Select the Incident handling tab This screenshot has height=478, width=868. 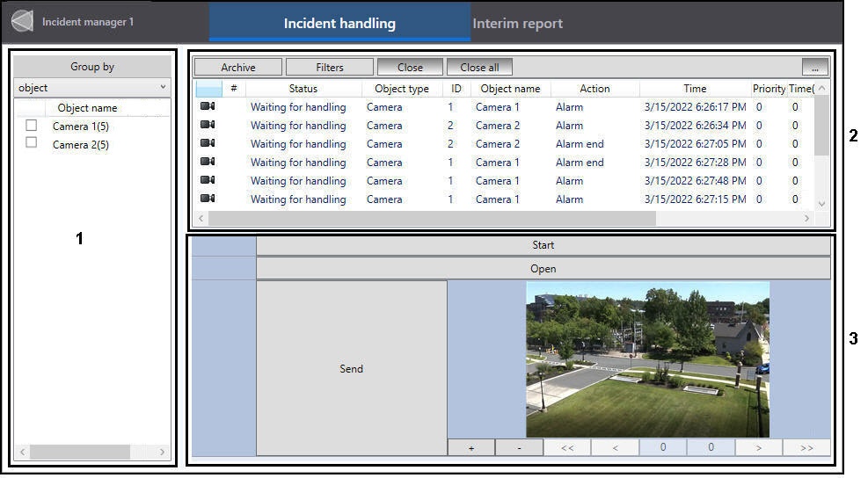coord(339,24)
